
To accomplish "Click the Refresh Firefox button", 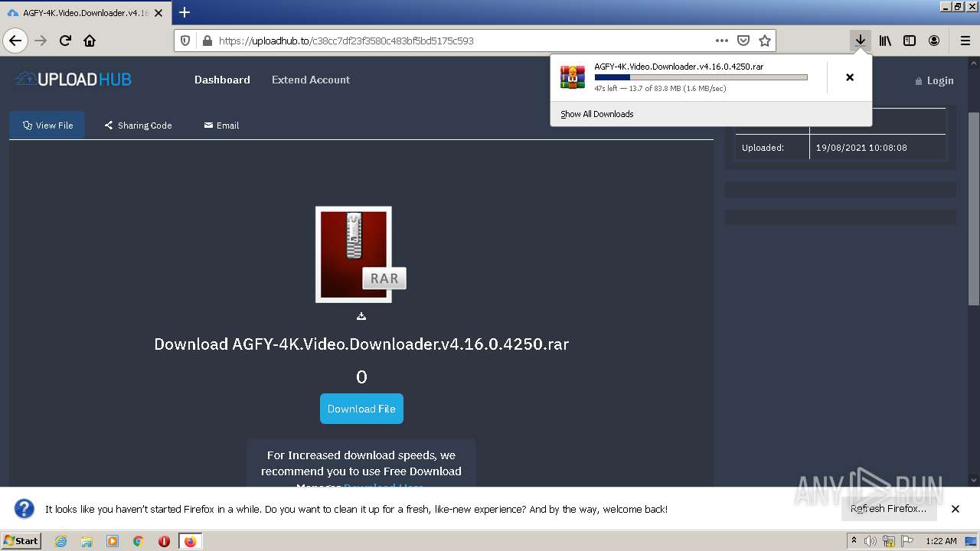I will [x=889, y=508].
